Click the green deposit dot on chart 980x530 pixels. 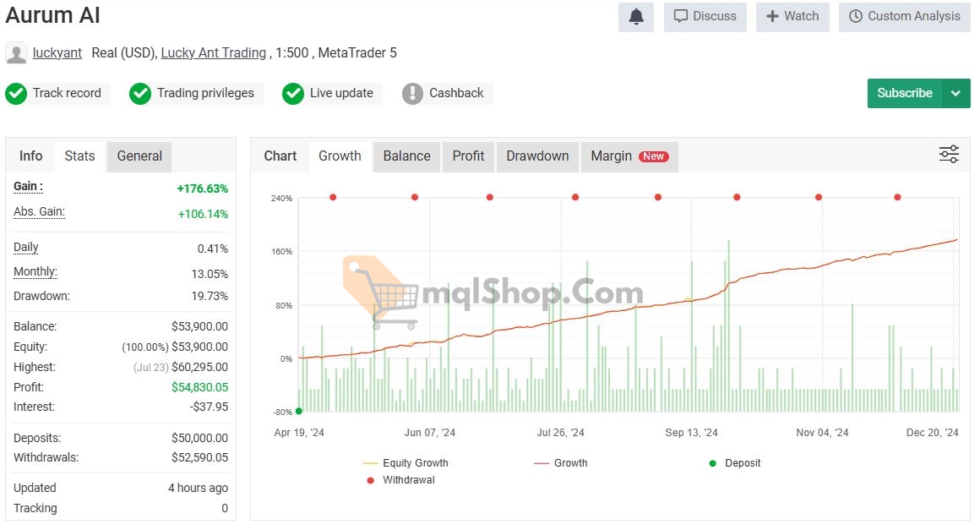pyautogui.click(x=299, y=411)
